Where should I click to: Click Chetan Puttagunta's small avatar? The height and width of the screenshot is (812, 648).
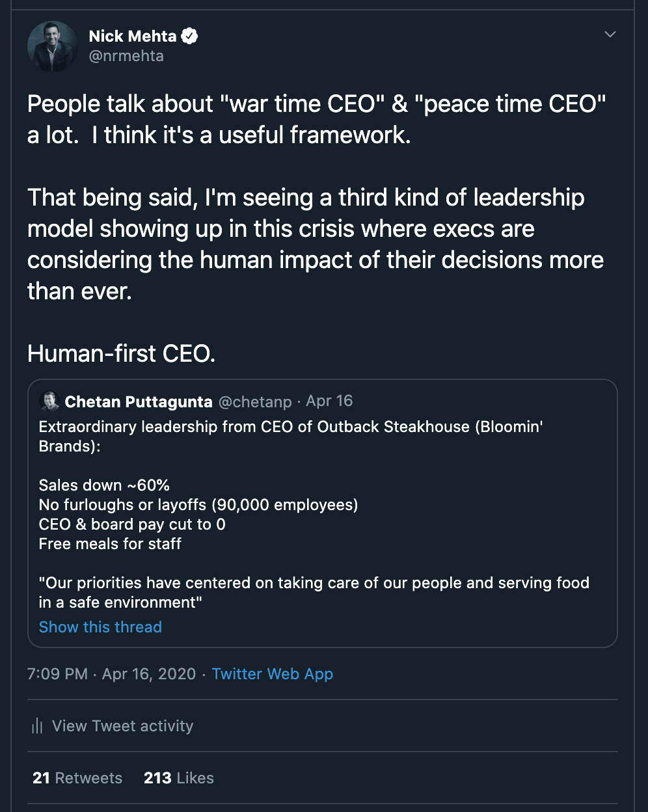(x=49, y=401)
